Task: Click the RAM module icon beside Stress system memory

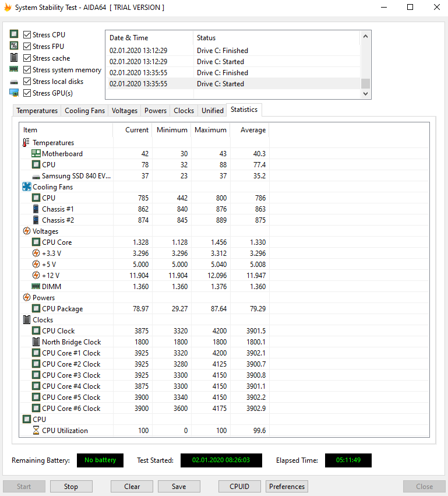Action: pos(14,69)
